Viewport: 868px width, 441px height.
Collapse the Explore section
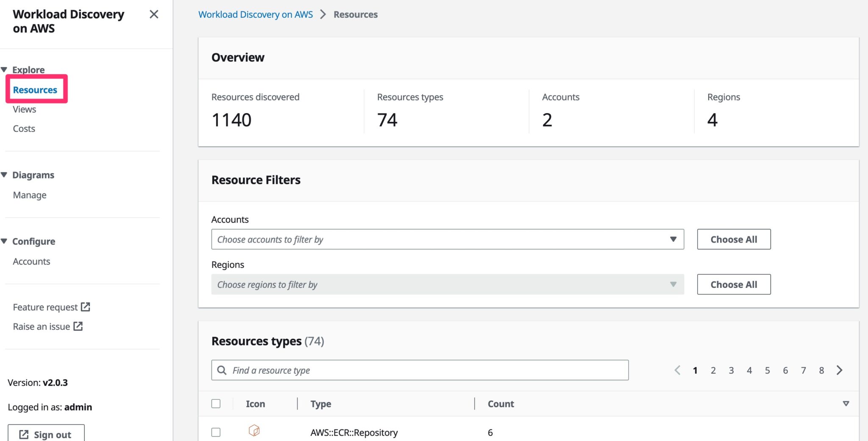coord(4,69)
